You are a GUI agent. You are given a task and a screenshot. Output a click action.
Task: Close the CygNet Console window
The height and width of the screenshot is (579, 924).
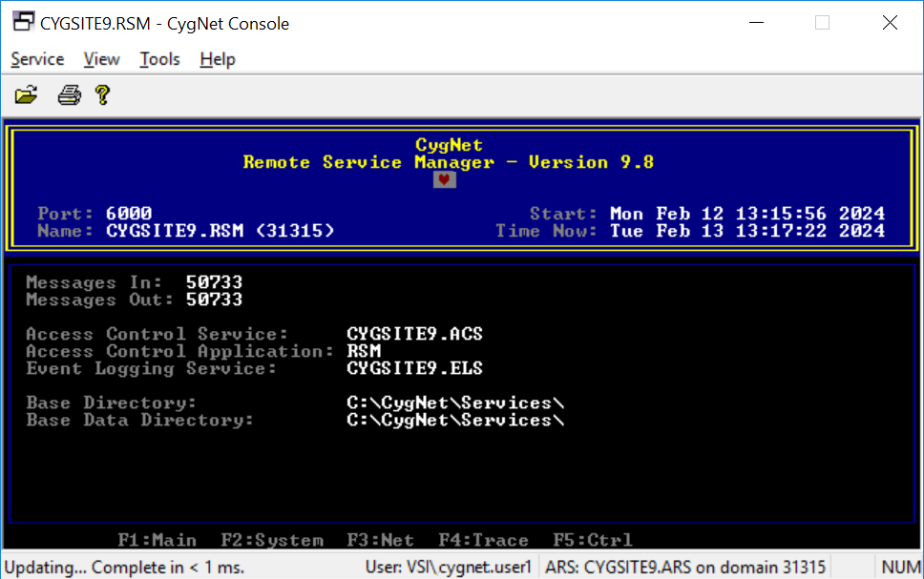890,23
